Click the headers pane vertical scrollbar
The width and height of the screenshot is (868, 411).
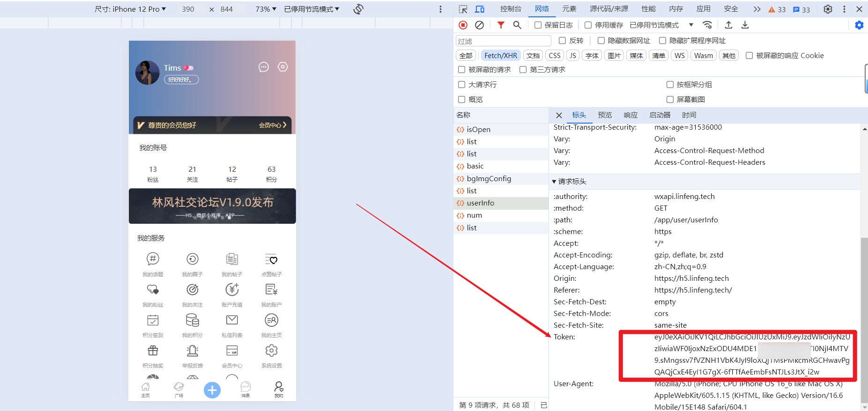pos(864,320)
